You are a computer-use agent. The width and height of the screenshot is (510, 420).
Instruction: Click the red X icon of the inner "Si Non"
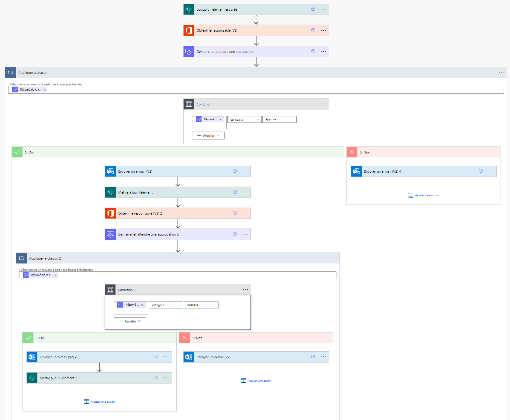tap(185, 338)
